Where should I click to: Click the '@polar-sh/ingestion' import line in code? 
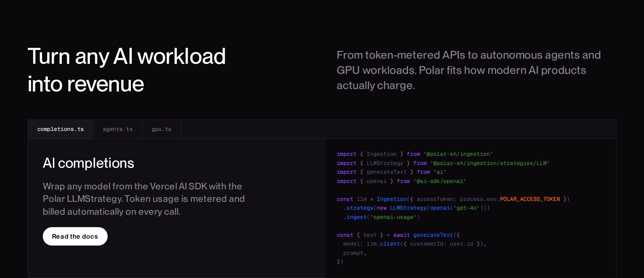pos(414,154)
